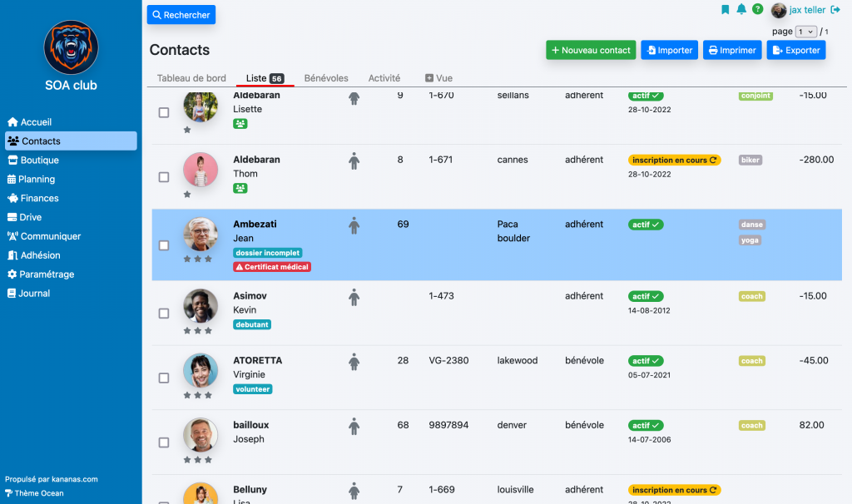Click the volunteer tag under ATORETTA Virginie
Viewport: 852px width, 504px height.
click(x=253, y=389)
